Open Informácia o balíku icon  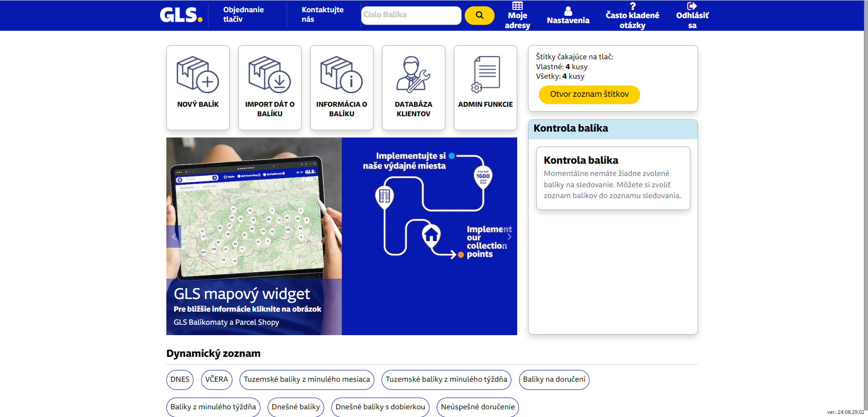[x=341, y=75]
